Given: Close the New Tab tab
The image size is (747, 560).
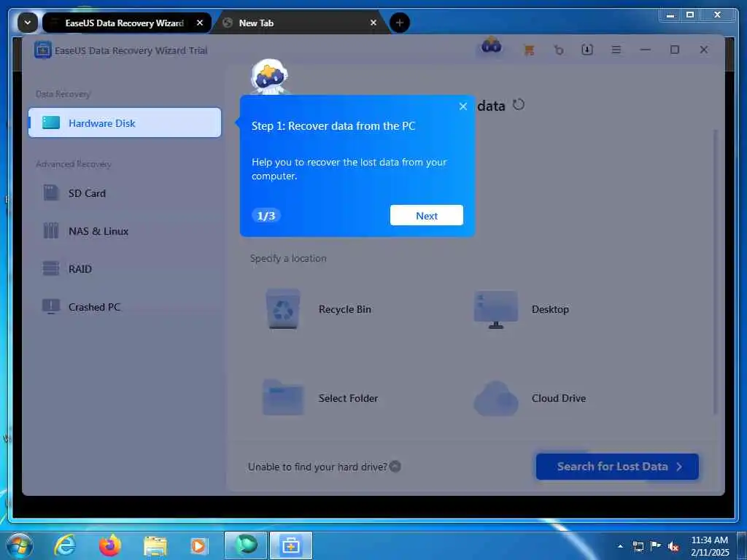Looking at the screenshot, I should point(373,23).
